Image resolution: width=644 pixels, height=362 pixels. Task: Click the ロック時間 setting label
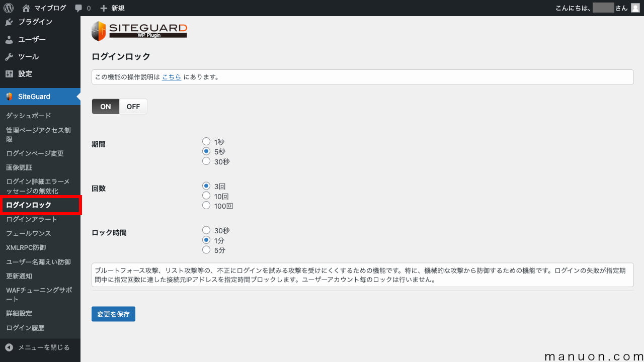point(109,233)
